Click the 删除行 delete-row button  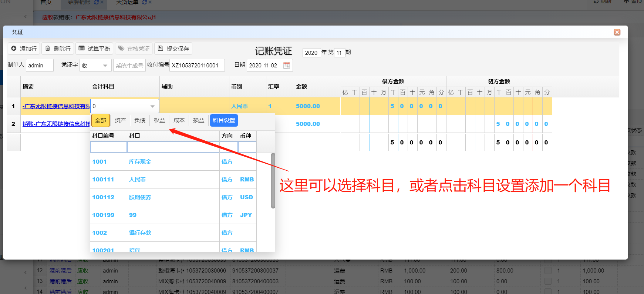(x=58, y=49)
